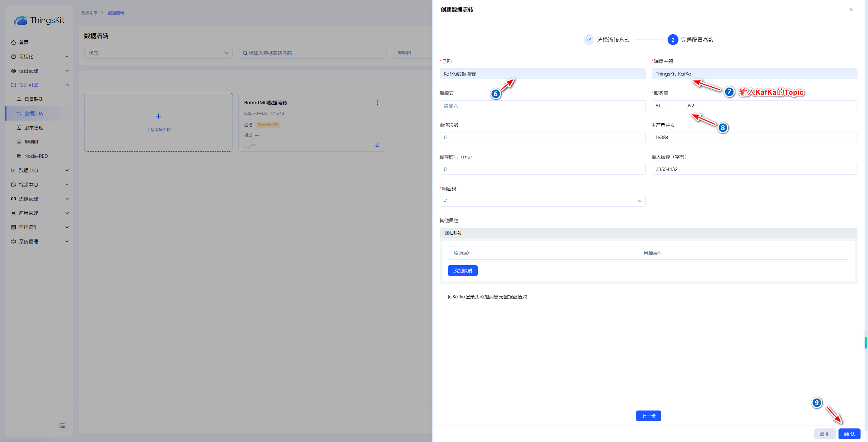Click the home icon labeled 首页
Viewport: 868px width, 442px height.
tap(14, 42)
